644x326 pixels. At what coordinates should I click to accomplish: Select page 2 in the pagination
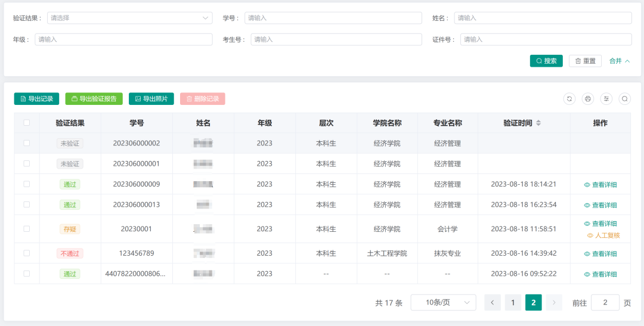pyautogui.click(x=533, y=303)
